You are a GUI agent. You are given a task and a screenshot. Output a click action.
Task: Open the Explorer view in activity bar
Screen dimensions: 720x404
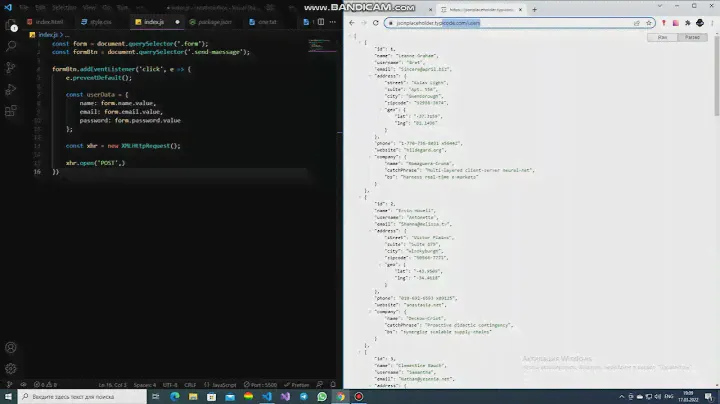tap(11, 25)
